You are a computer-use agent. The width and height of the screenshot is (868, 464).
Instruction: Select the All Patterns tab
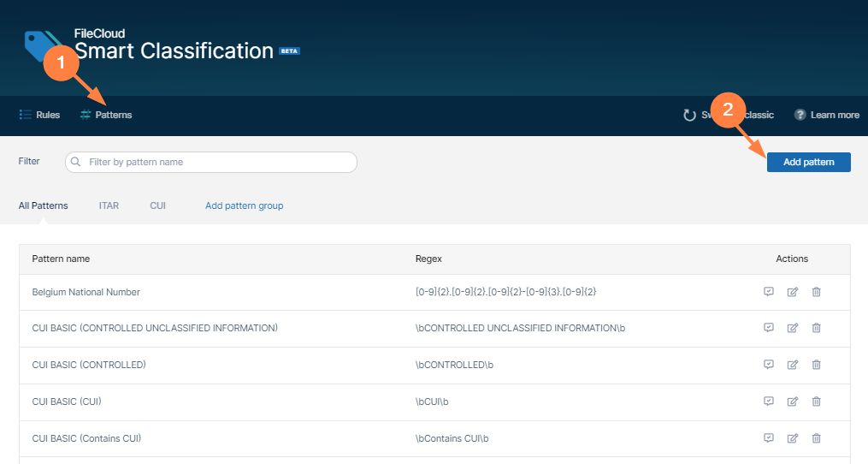coord(43,205)
